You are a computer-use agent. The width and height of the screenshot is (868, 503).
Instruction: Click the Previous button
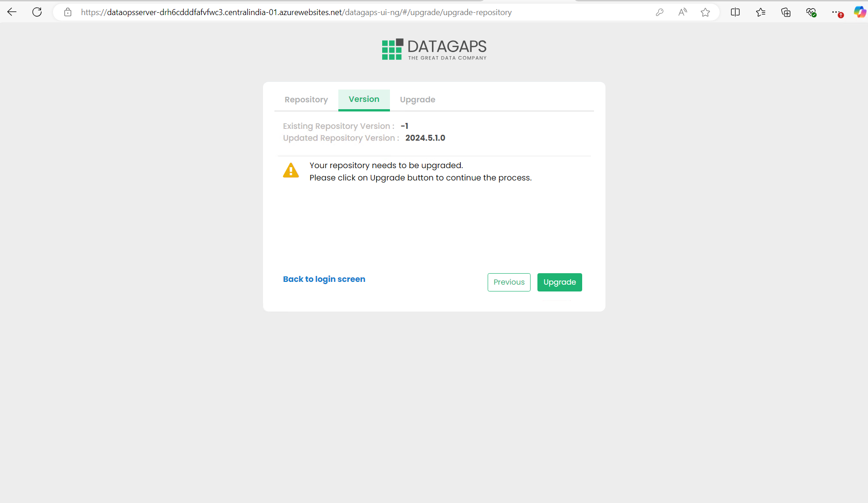(x=509, y=282)
